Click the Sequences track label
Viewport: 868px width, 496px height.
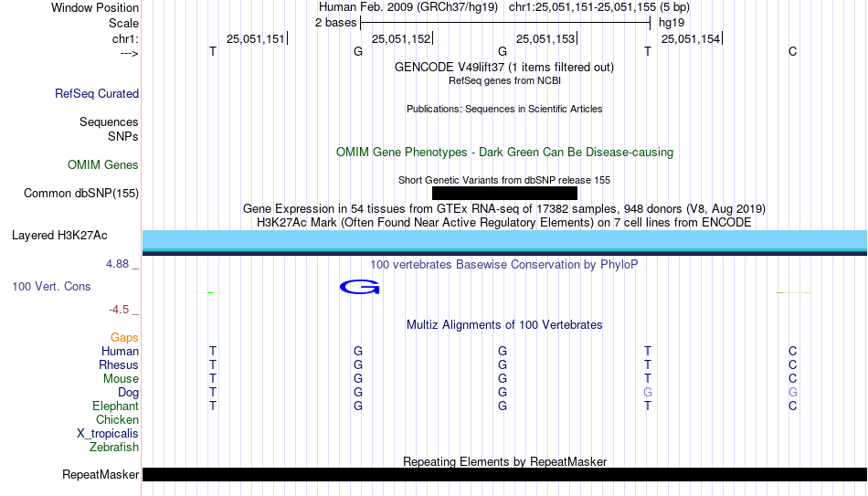click(109, 121)
